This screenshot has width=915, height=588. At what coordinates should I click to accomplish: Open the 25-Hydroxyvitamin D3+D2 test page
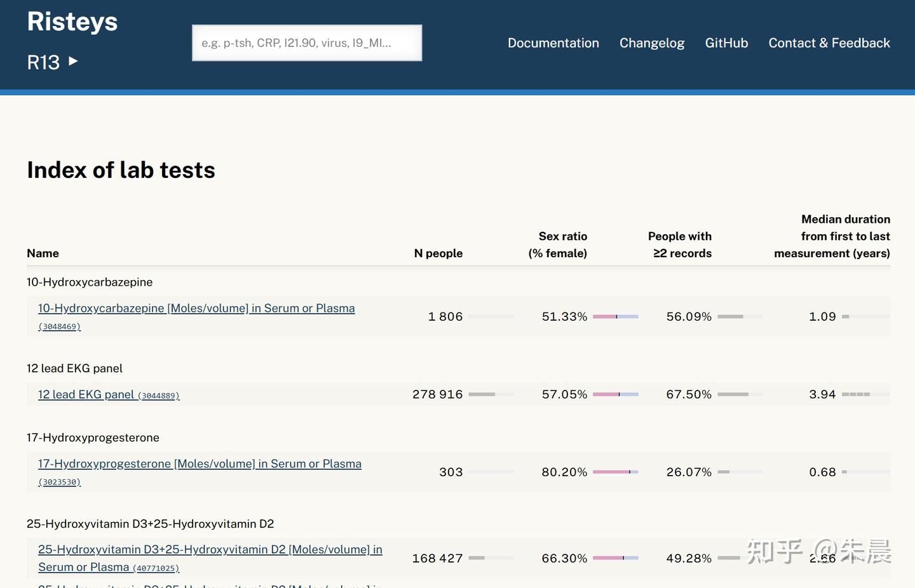210,549
